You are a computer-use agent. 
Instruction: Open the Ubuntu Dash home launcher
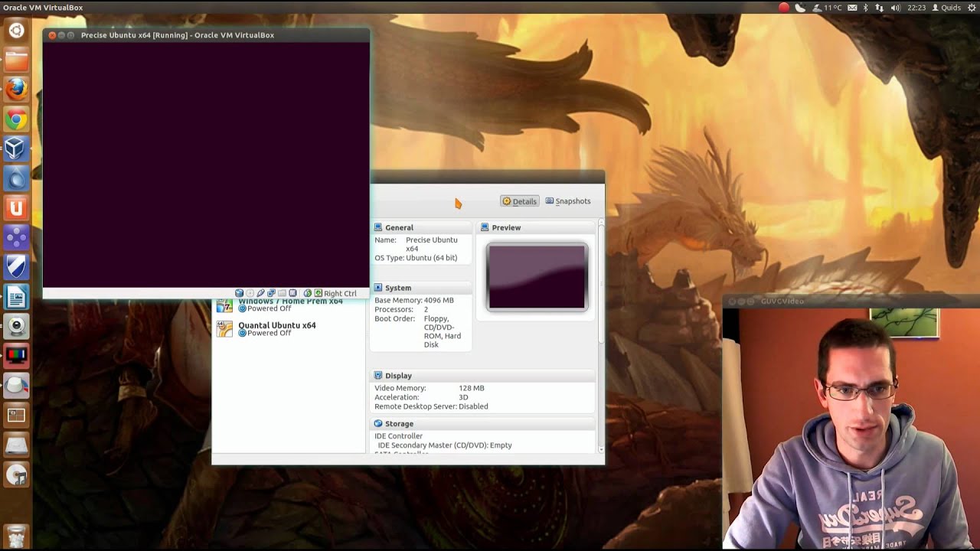(x=16, y=31)
